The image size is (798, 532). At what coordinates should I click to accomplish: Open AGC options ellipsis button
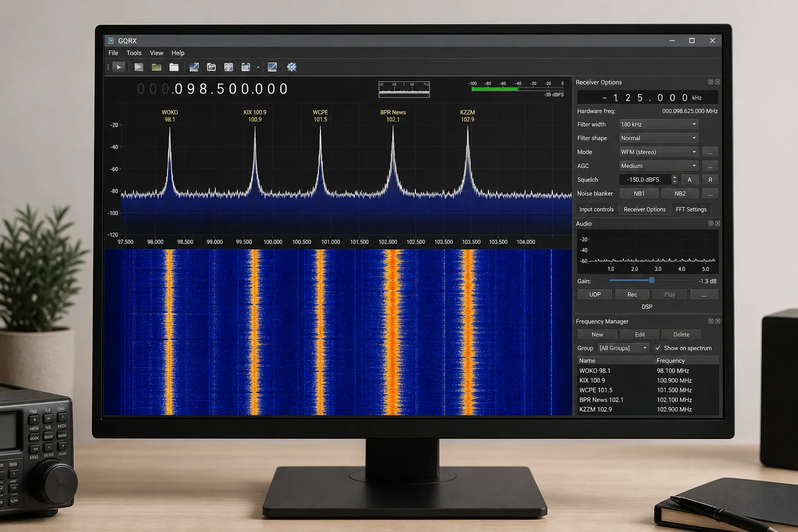pos(710,166)
